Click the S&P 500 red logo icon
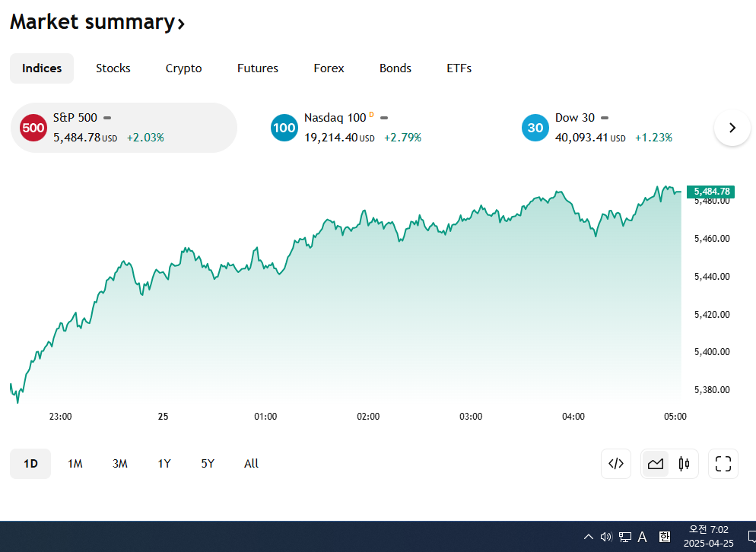 pyautogui.click(x=33, y=128)
